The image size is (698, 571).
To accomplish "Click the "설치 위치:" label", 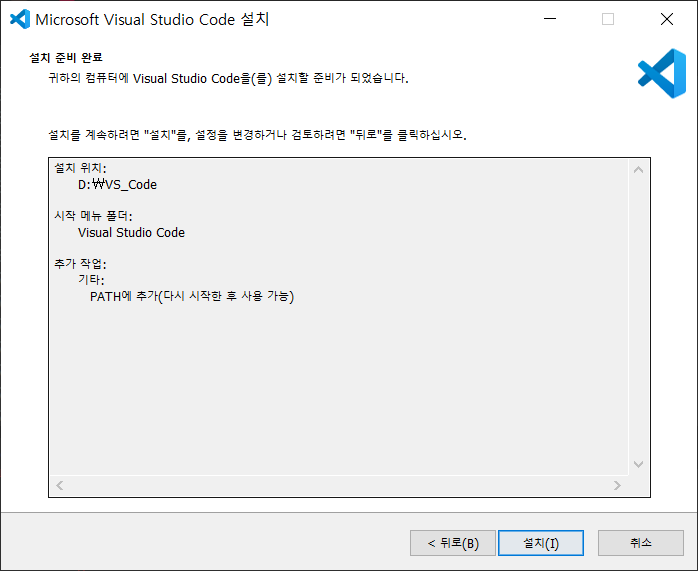I will (81, 168).
